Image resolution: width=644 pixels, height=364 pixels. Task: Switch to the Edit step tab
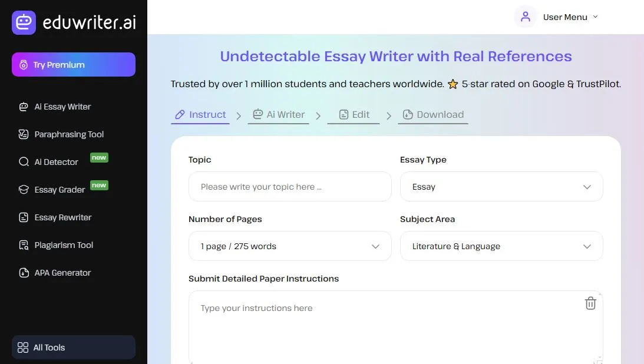354,115
